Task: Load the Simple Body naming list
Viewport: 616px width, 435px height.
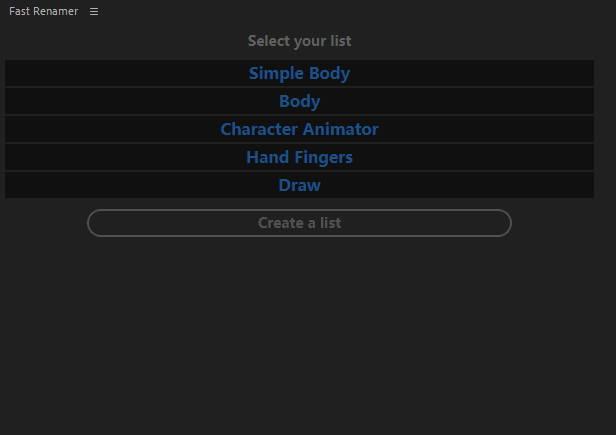Action: [299, 73]
